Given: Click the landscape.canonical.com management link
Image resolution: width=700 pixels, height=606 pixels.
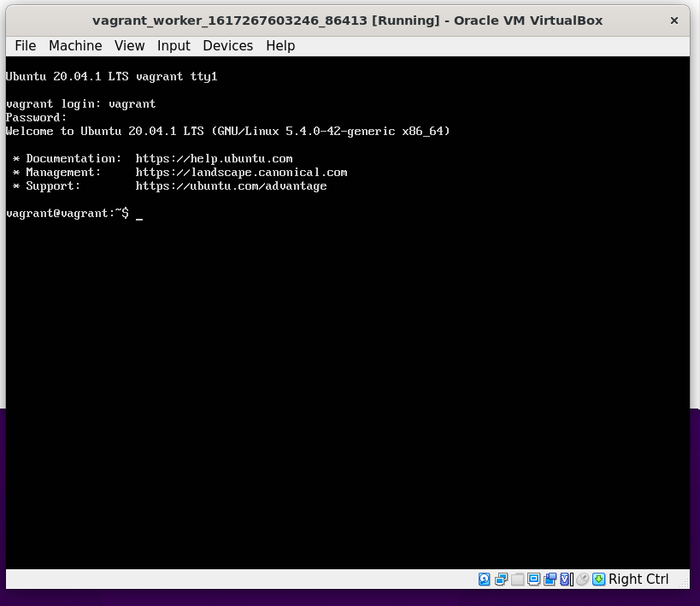Looking at the screenshot, I should tap(240, 172).
